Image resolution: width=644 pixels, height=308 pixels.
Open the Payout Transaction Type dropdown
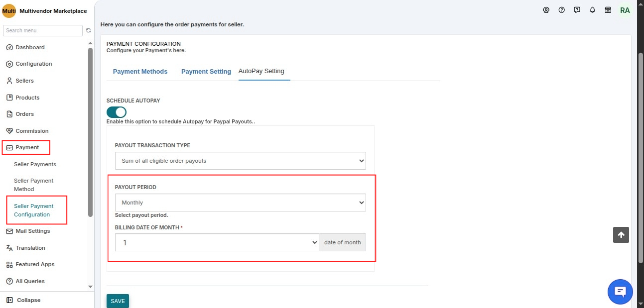241,161
